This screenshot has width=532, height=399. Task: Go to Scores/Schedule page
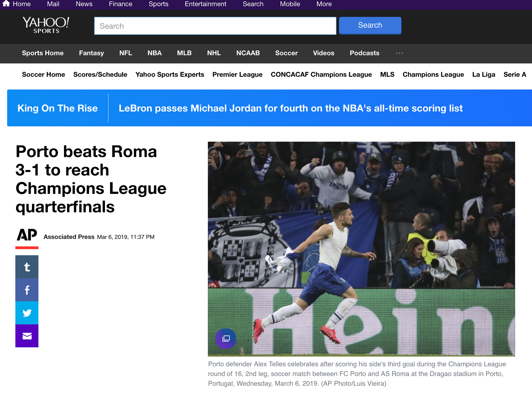coord(100,74)
